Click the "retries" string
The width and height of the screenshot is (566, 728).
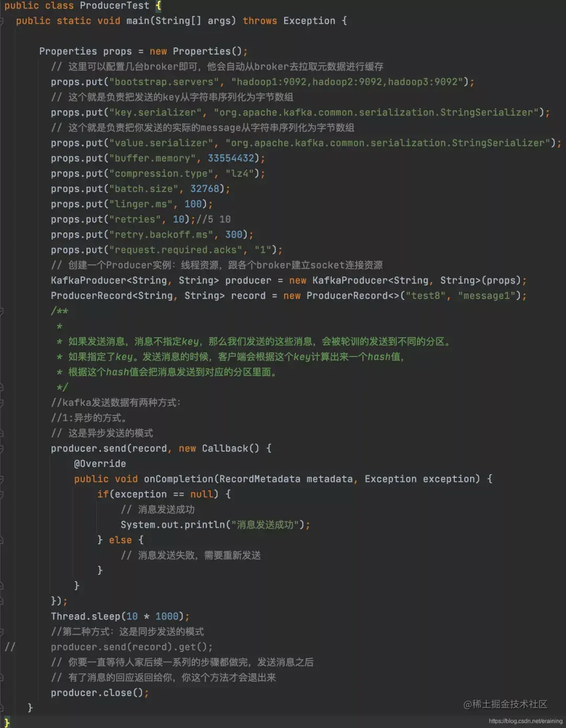pos(135,219)
